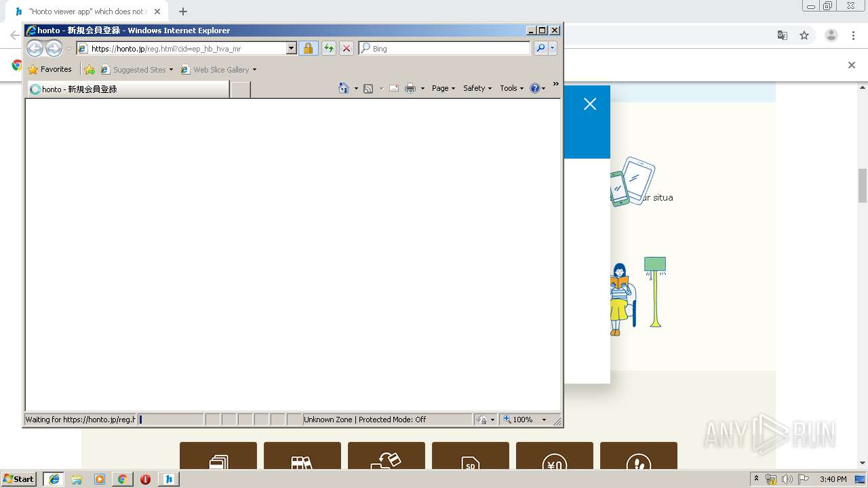Click the brown tile with footprints icon

tap(639, 456)
